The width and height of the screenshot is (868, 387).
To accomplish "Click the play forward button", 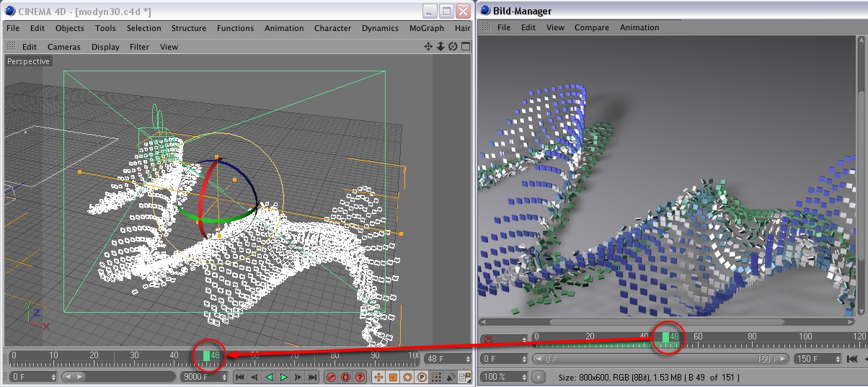I will click(x=283, y=377).
